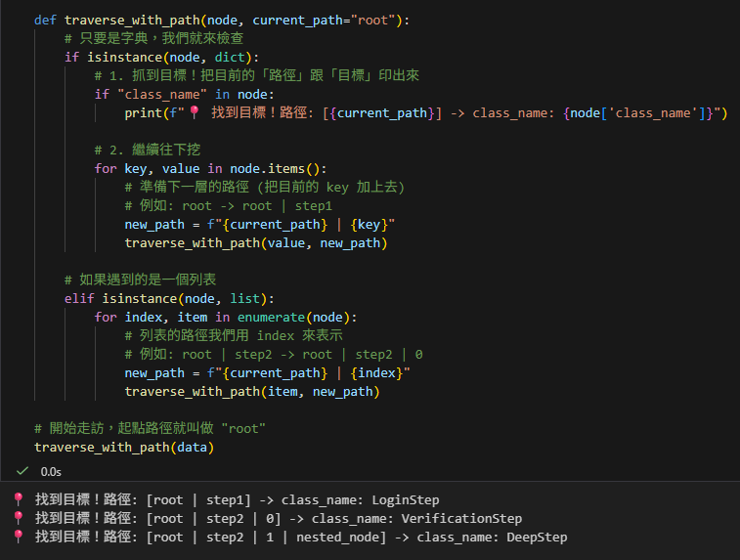740x560 pixels.
Task: Click the pushpin icon on the LoginStep output line
Action: pos(19,499)
